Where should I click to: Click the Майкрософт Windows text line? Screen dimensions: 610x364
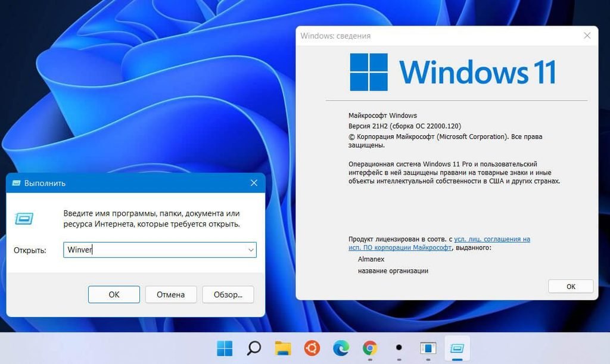[382, 116]
